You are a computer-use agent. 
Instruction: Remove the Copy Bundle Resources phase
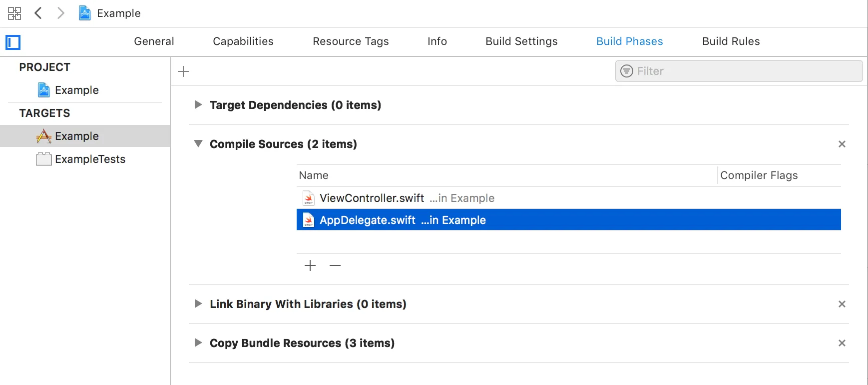(x=842, y=343)
